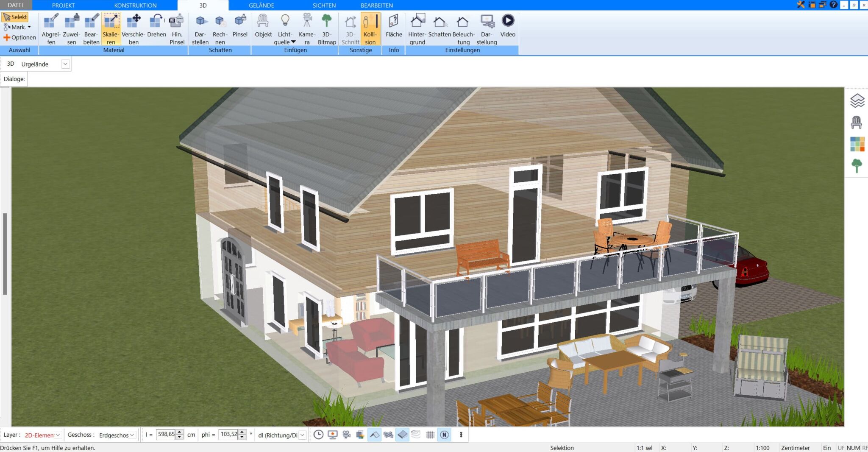Open the Geschoss dropdown
The height and width of the screenshot is (452, 868).
click(x=132, y=435)
